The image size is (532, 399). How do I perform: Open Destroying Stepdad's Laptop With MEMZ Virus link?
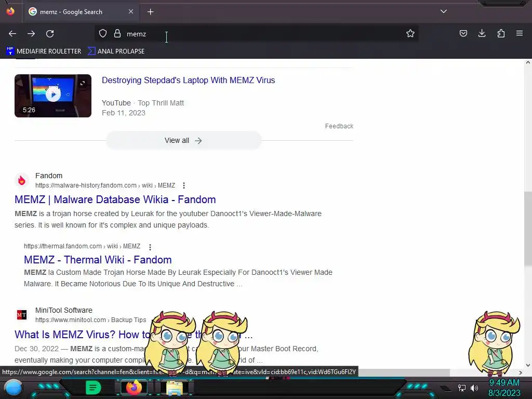[x=188, y=81]
